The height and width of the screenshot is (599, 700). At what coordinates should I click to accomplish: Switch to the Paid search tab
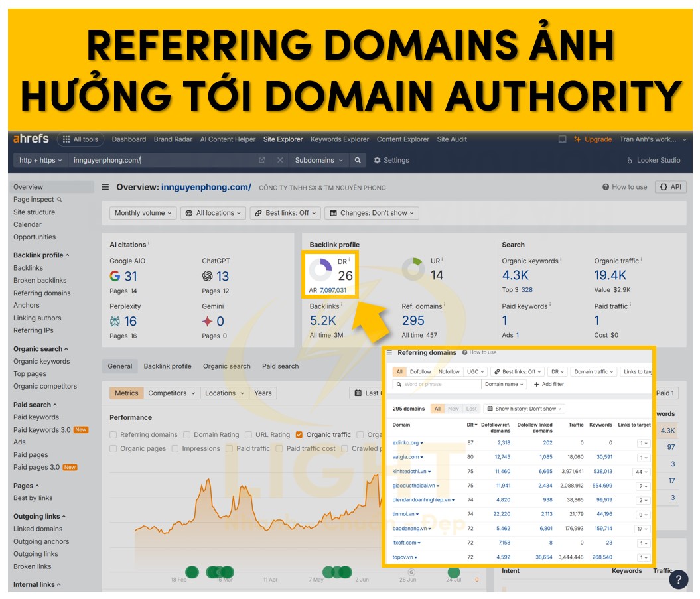pos(281,366)
